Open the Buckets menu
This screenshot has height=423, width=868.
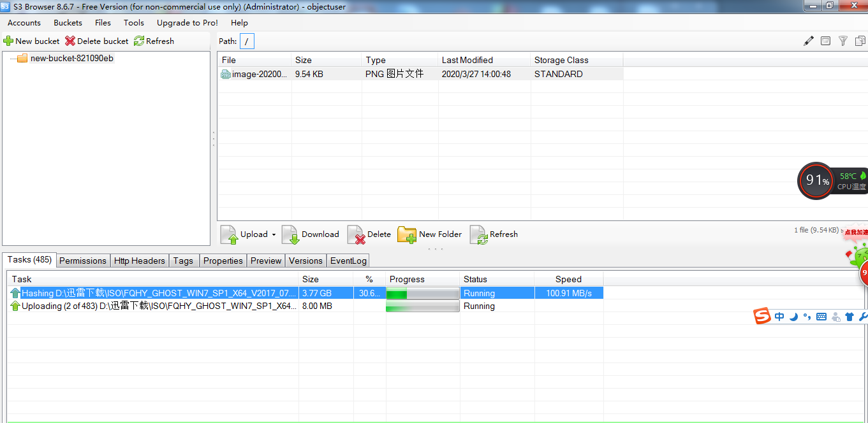click(68, 22)
